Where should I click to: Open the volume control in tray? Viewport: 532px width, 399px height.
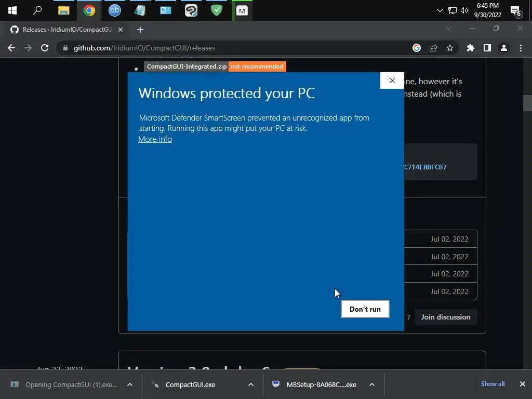click(x=464, y=10)
